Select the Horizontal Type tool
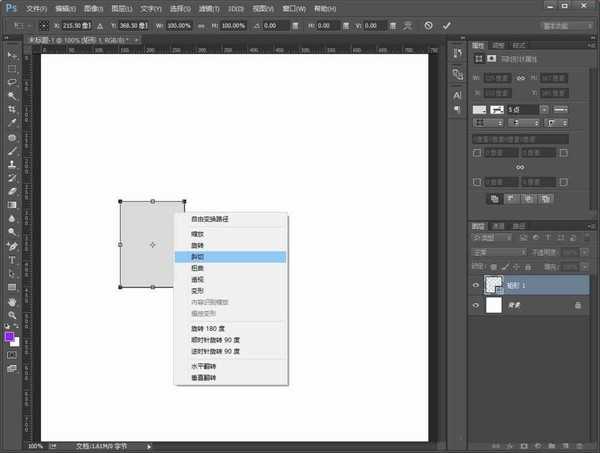This screenshot has height=453, width=600. pos(11,259)
